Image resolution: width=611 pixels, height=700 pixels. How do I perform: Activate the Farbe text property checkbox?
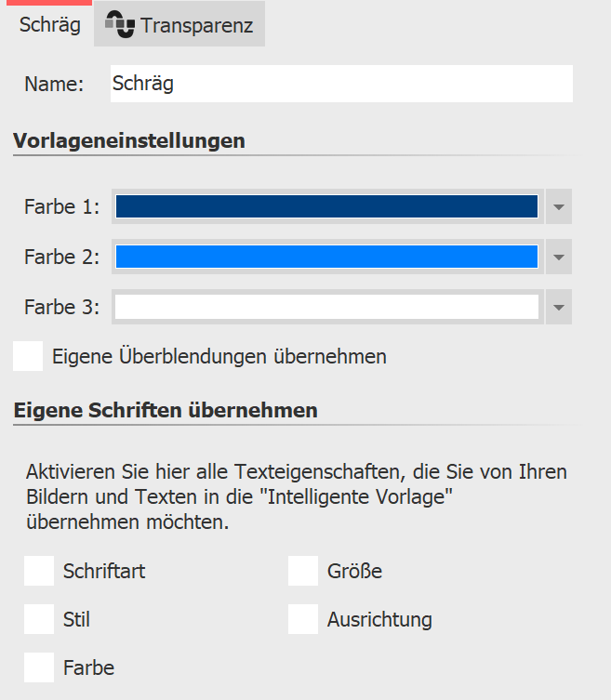pos(39,667)
